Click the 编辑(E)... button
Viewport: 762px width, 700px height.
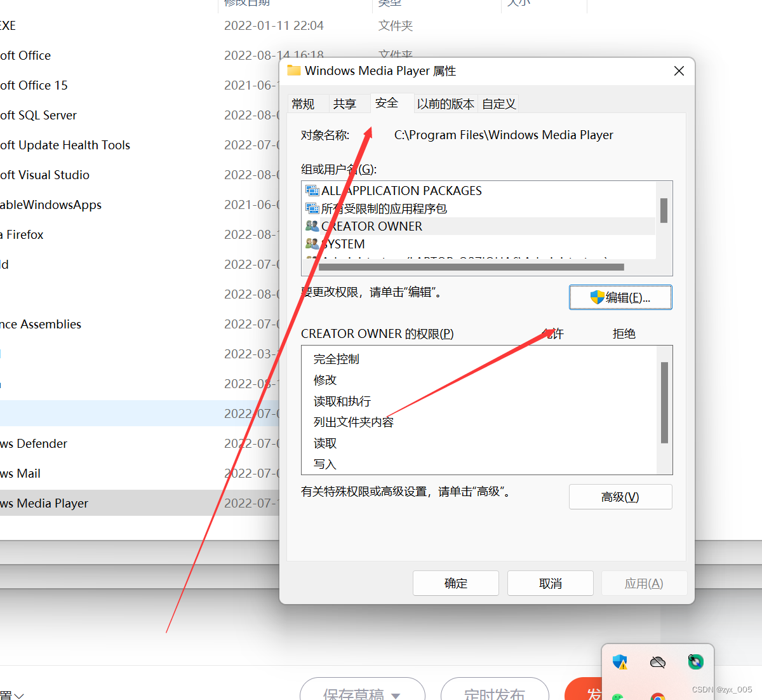pos(620,297)
